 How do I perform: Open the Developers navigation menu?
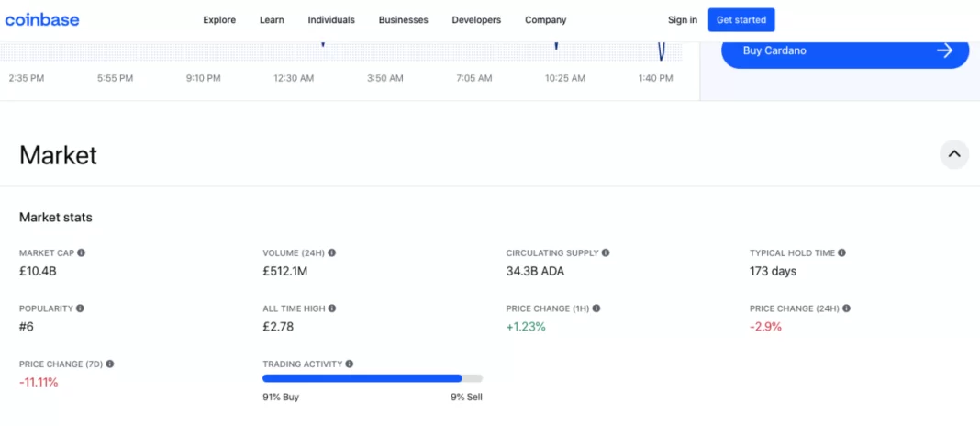pos(476,20)
